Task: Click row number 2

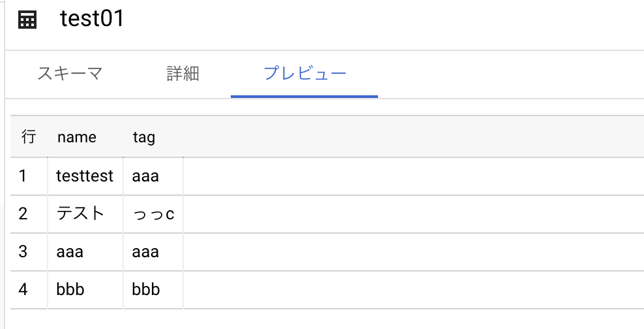Action: click(x=23, y=213)
